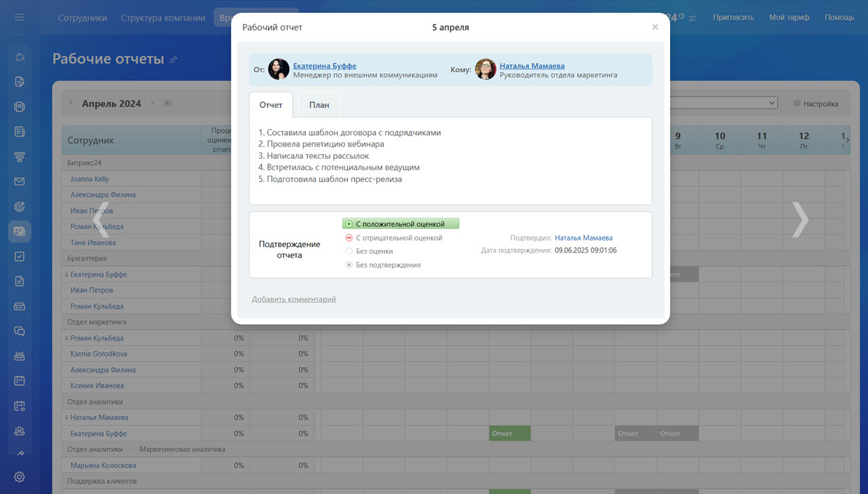Click the Добавить комментарий link

(294, 299)
